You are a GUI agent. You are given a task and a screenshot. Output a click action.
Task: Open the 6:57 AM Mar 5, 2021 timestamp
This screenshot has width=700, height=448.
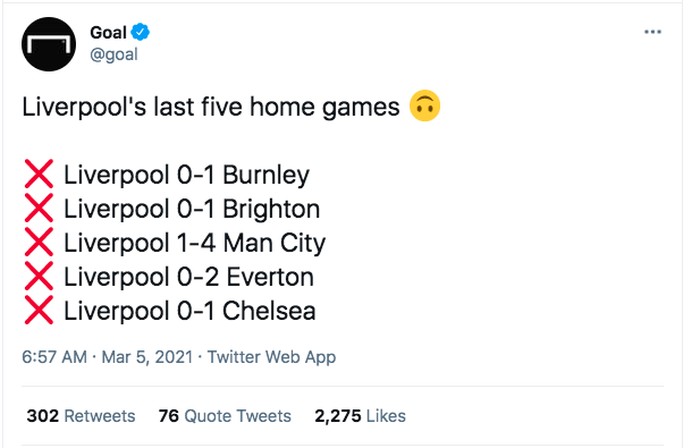pyautogui.click(x=108, y=357)
